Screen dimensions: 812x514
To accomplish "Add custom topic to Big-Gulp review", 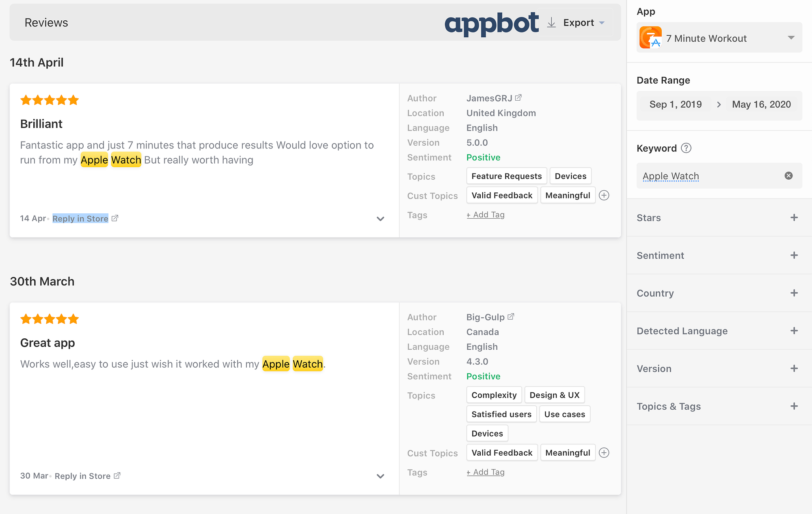I will pos(604,453).
